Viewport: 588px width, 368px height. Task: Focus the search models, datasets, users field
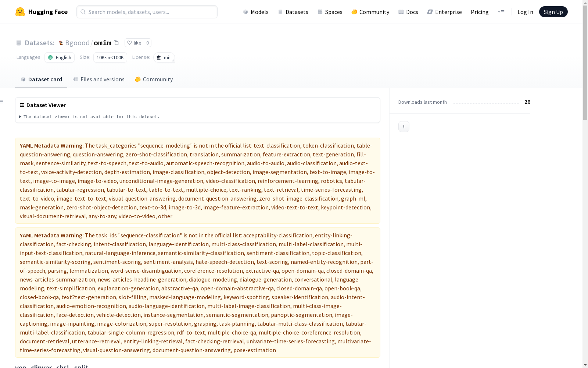click(x=147, y=12)
